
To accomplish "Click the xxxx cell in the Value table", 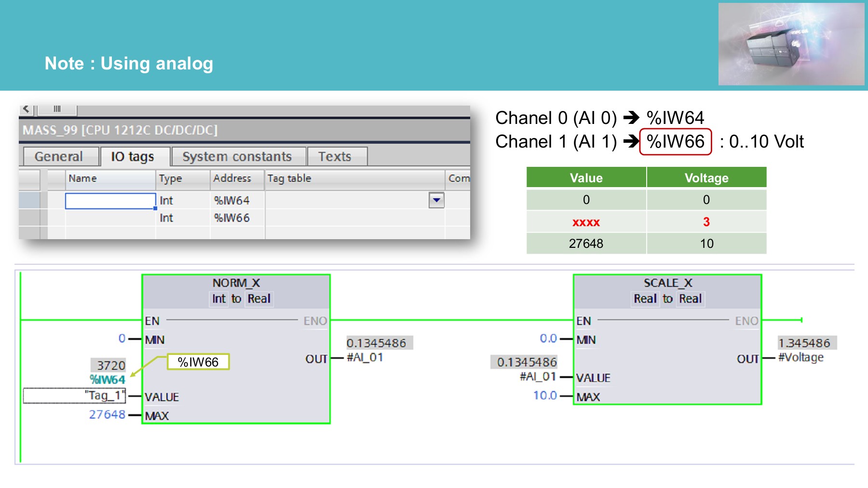I will [x=585, y=222].
